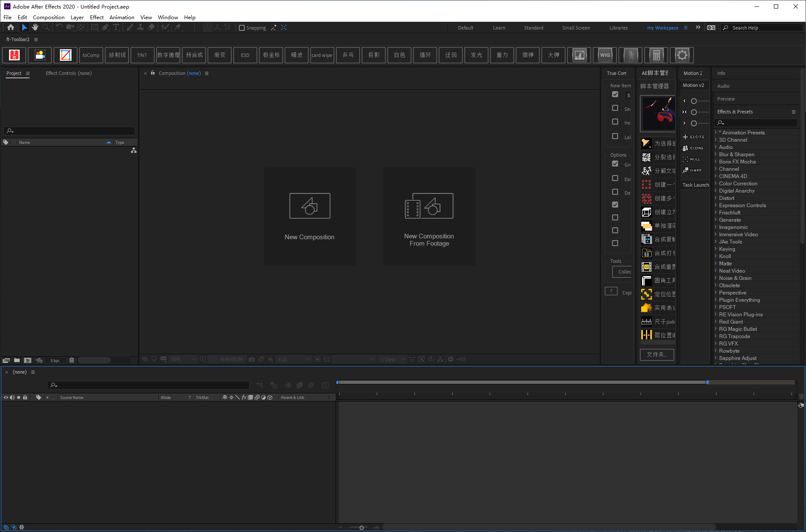The height and width of the screenshot is (532, 806).
Task: Select the Eraser tool
Action: pos(151,27)
